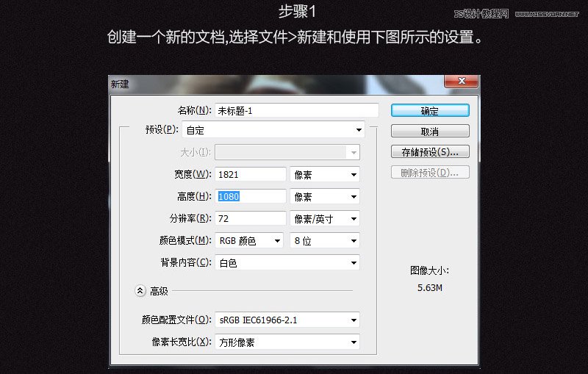
Task: Click the 确定 (OK) button
Action: [430, 111]
